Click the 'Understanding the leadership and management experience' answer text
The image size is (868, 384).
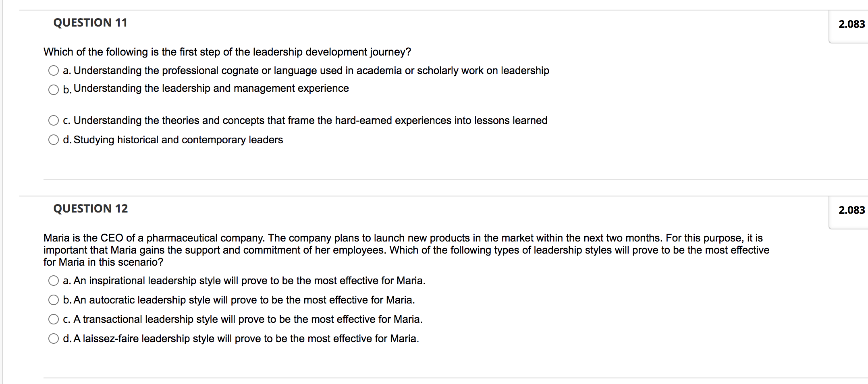(x=211, y=89)
